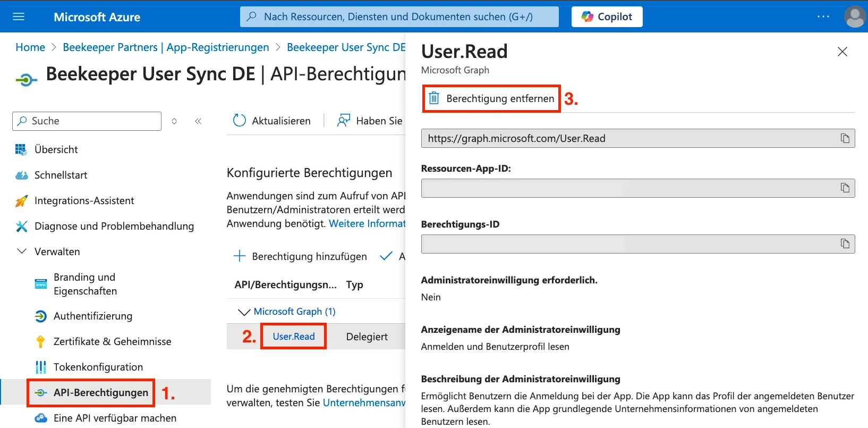
Task: Open Beekeeper Partners App-Registrierungen breadcrumb
Action: pyautogui.click(x=166, y=47)
